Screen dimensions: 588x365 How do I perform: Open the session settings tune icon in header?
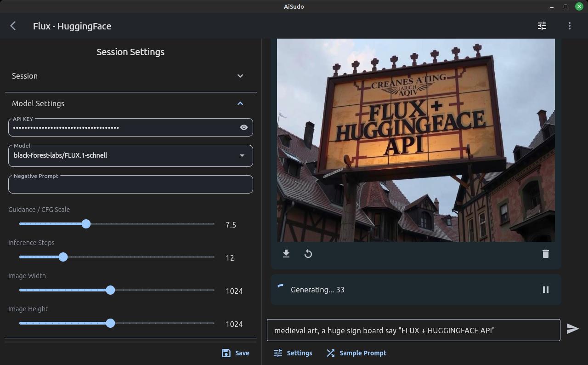tap(542, 26)
